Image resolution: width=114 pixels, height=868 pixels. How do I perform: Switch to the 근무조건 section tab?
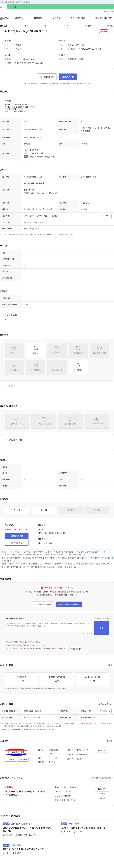point(25,26)
